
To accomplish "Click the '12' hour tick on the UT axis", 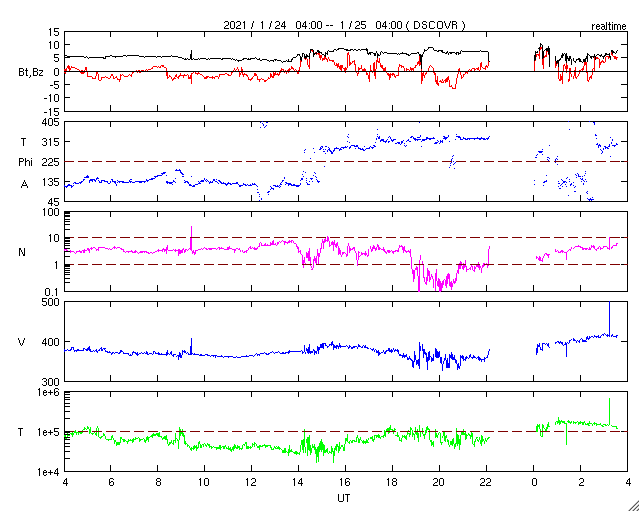I will tap(251, 483).
